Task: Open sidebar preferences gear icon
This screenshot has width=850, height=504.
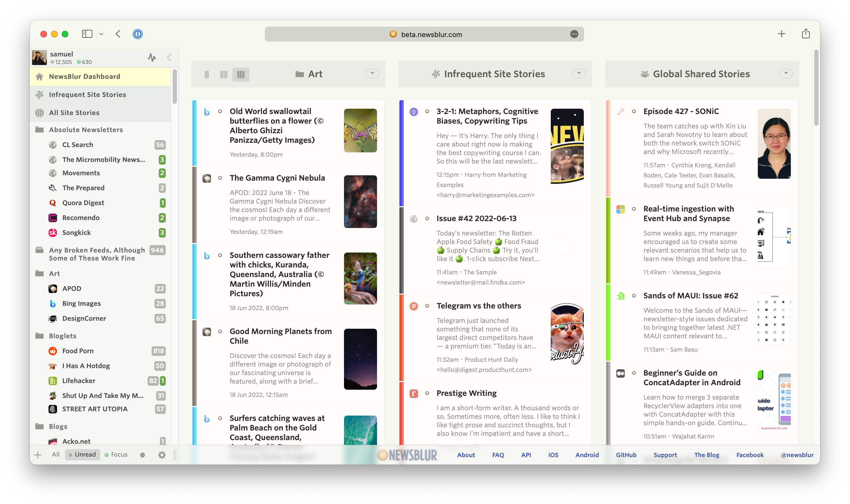Action: [162, 455]
